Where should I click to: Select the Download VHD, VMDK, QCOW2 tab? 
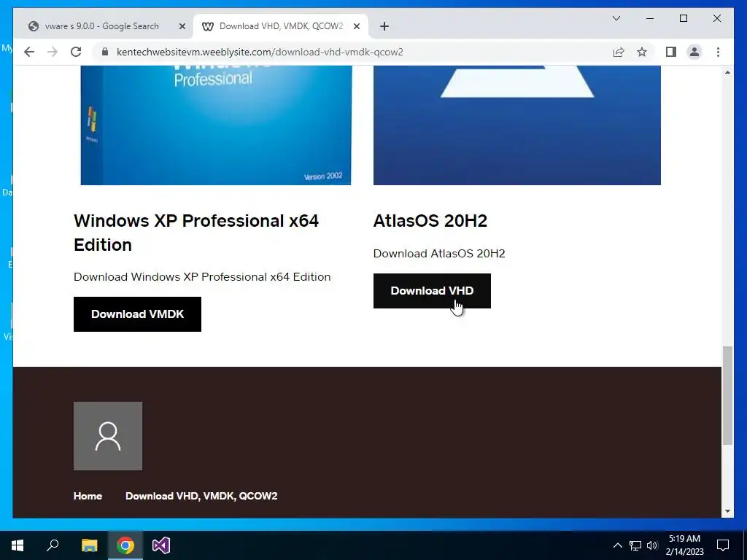pos(281,26)
